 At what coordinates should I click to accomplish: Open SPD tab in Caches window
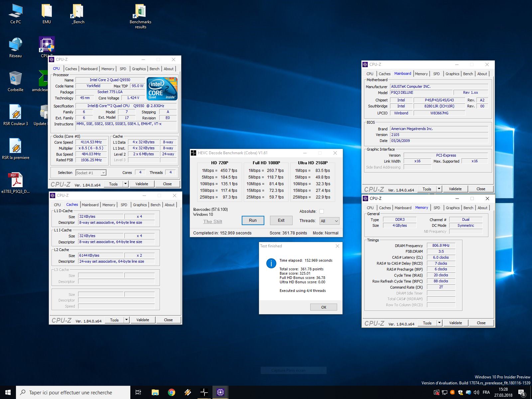tap(124, 205)
